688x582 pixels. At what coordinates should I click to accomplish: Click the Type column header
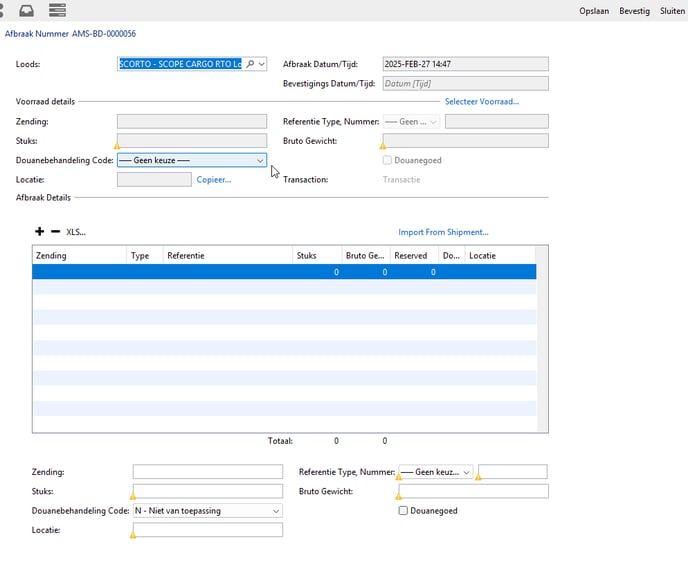point(145,255)
